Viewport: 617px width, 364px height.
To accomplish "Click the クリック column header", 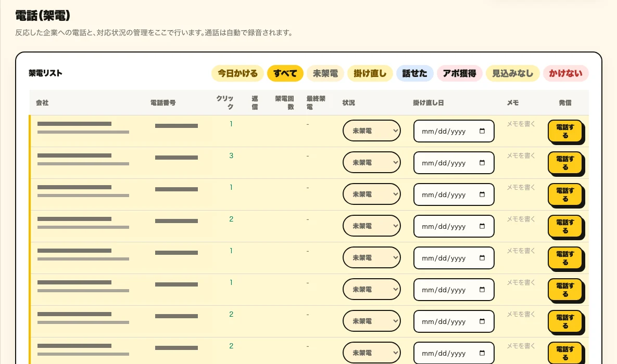I will tap(225, 102).
